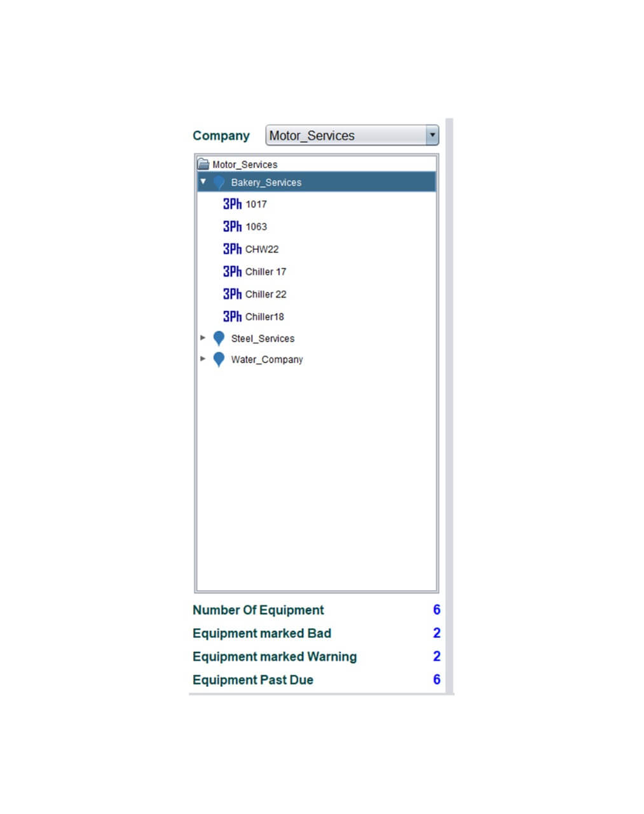The width and height of the screenshot is (644, 814).
Task: Click the 3Ph icon next to 1063
Action: (x=232, y=226)
